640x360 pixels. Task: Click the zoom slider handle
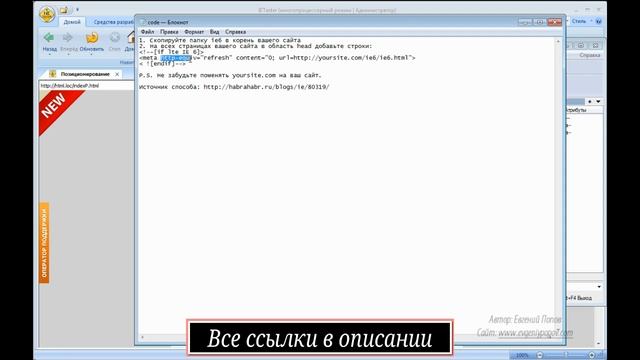point(566,356)
